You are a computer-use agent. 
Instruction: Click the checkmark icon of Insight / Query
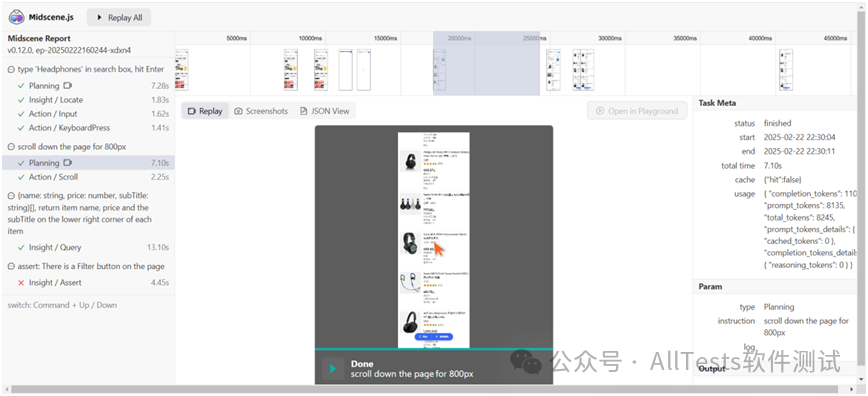pos(21,248)
